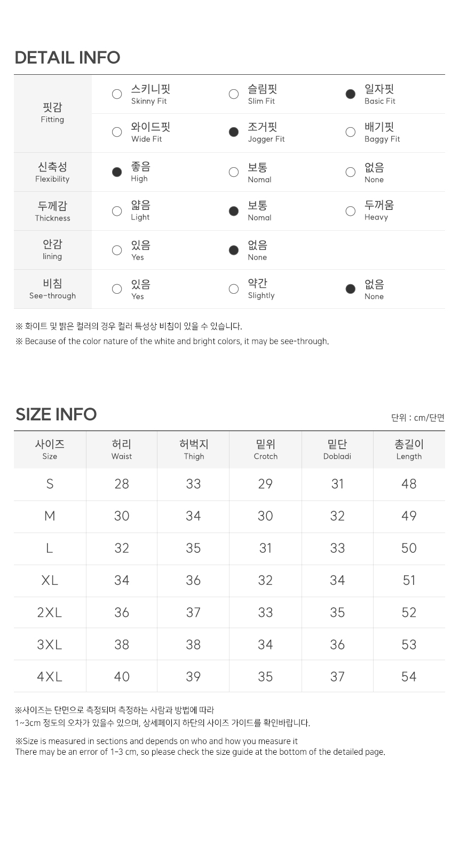Click the None see-through radio button
Screen dimensions: 459x868
tap(350, 289)
